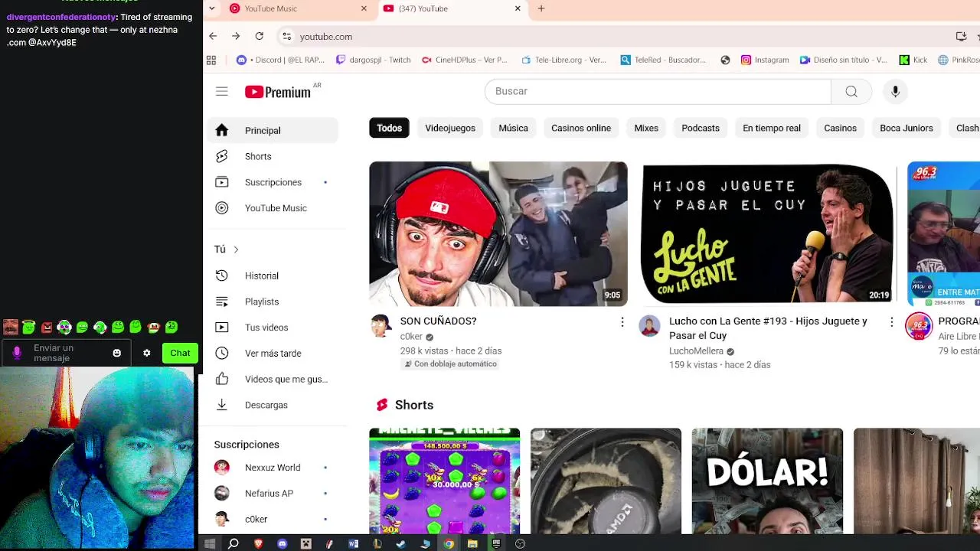Open Brave browser from taskbar
The width and height of the screenshot is (980, 551).
(x=258, y=543)
